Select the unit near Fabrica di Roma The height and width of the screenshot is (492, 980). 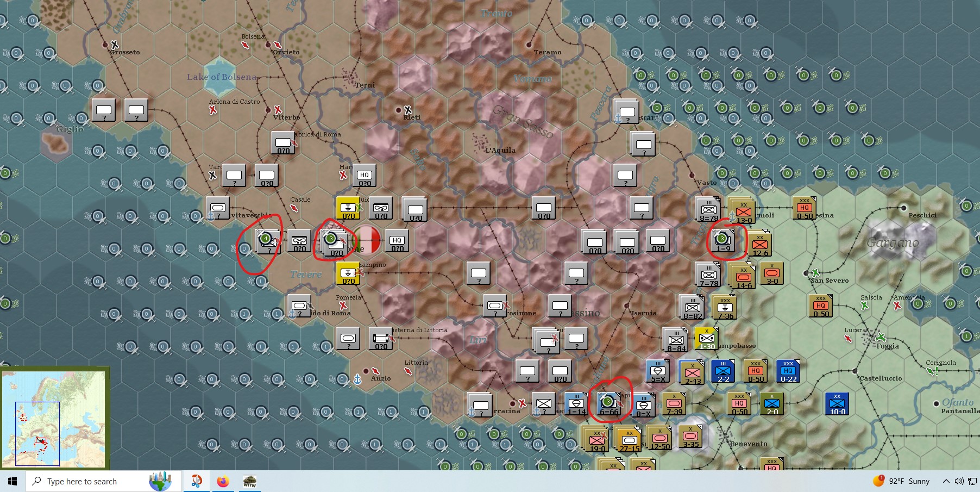(x=283, y=142)
